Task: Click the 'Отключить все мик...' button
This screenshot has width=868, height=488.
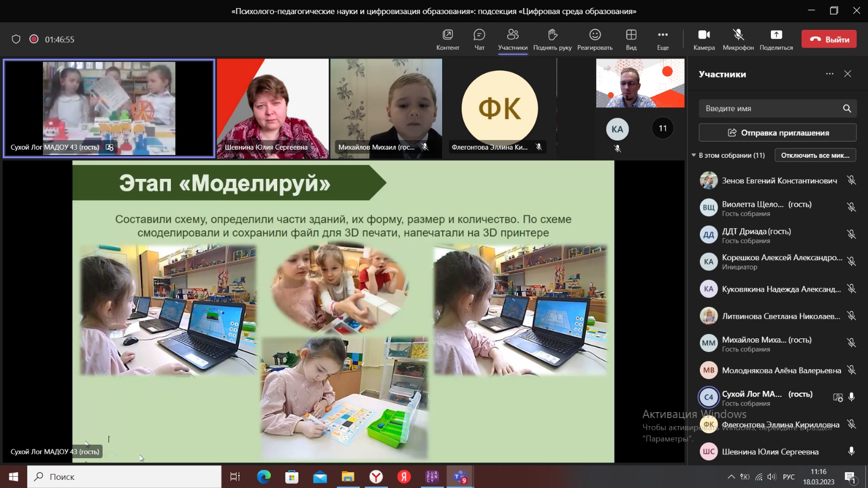Action: 815,156
